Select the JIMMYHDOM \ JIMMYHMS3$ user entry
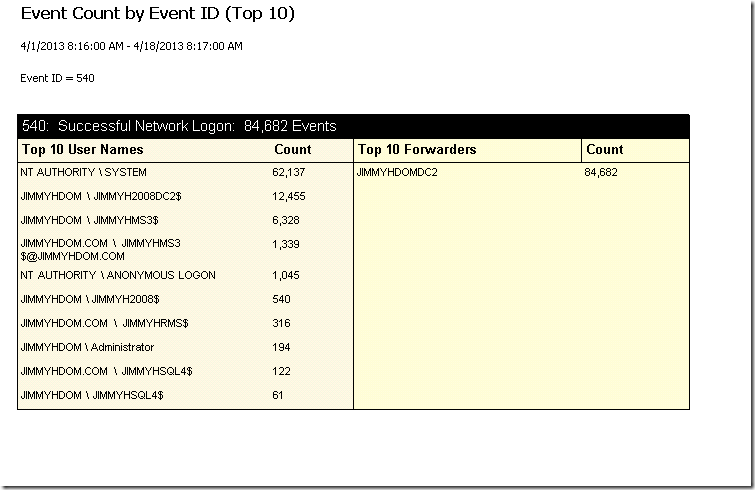Screen dimensions: 755x490 [x=90, y=220]
